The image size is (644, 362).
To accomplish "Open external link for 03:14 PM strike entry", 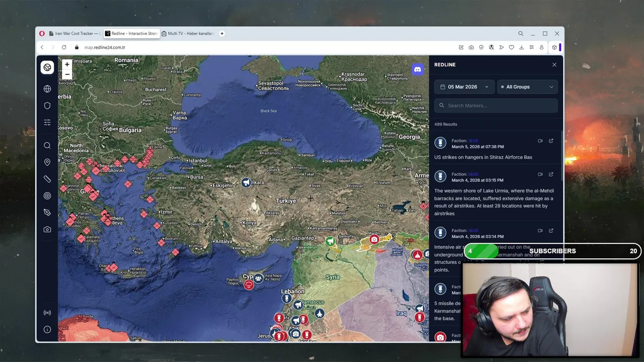I will (551, 231).
